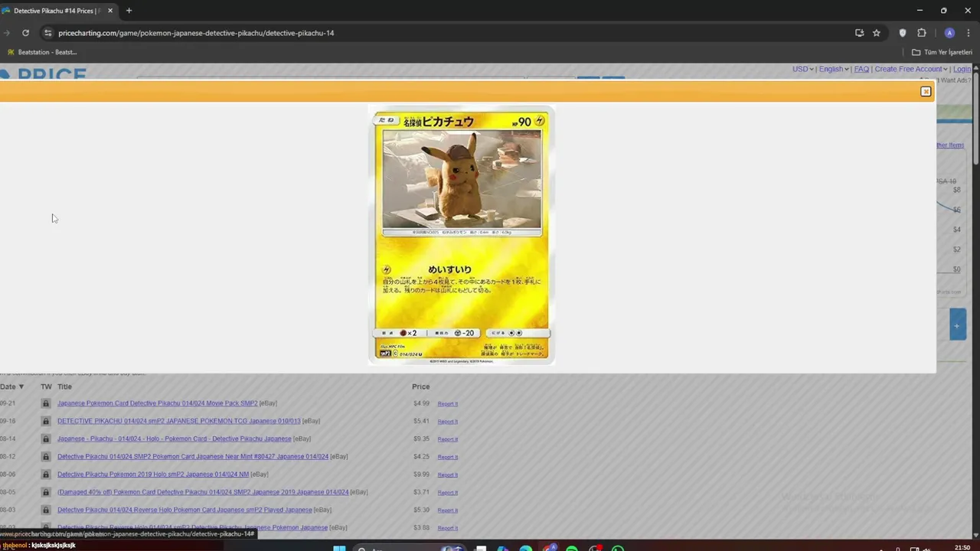The image size is (980, 551).
Task: Open the Damaged 40% off listing
Action: [203, 492]
